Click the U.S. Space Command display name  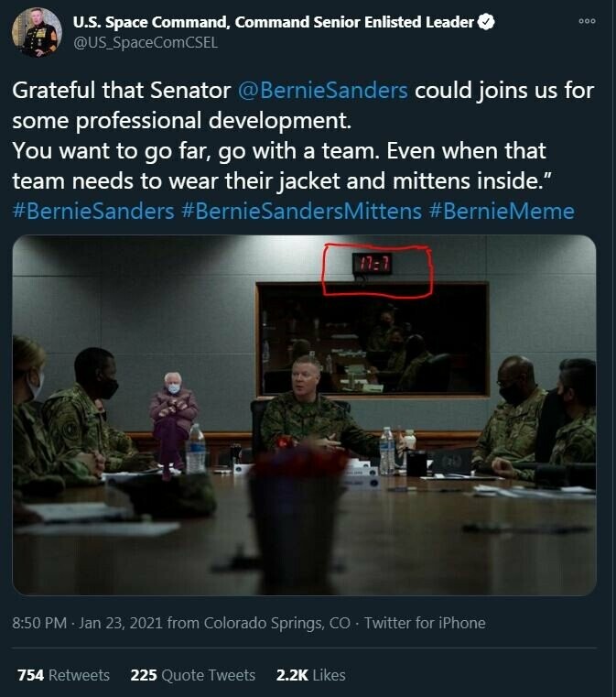[274, 23]
